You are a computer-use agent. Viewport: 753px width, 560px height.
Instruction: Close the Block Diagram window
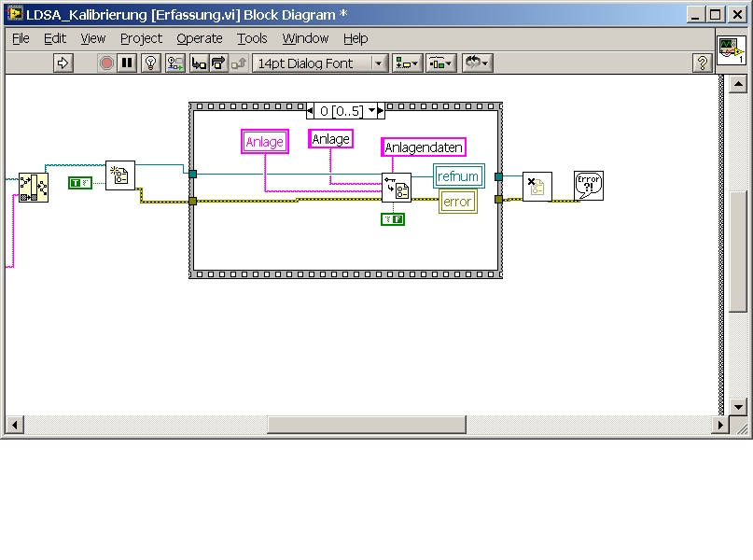pos(737,14)
